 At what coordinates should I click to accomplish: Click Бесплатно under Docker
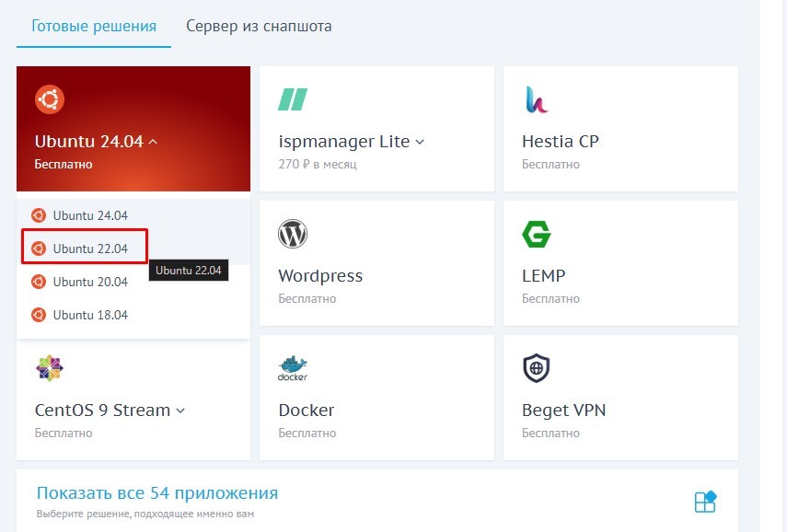tap(307, 434)
